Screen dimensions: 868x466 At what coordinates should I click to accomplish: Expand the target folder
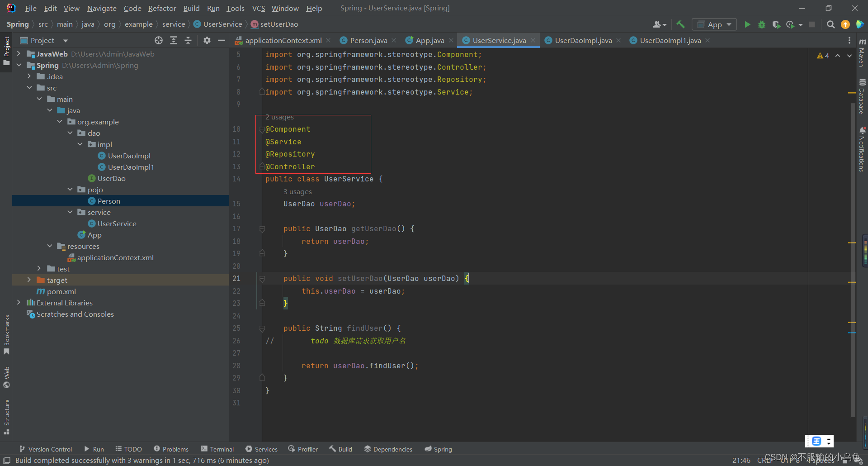click(29, 280)
